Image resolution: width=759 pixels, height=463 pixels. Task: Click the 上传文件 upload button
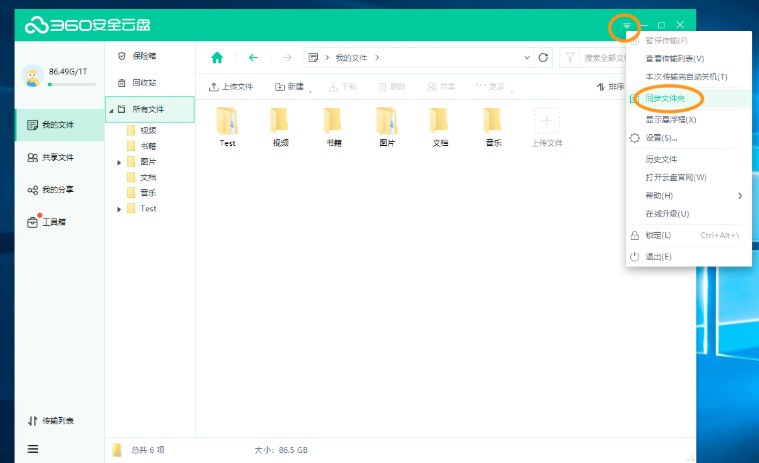pyautogui.click(x=231, y=87)
